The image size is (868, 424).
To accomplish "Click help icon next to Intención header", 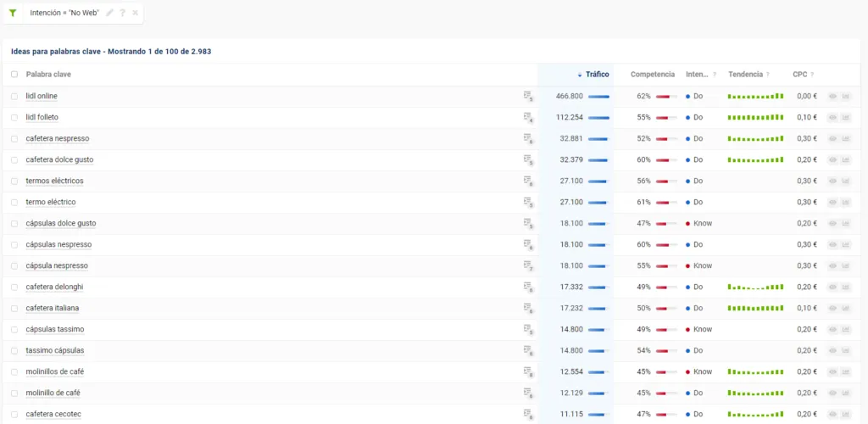I will tap(715, 75).
